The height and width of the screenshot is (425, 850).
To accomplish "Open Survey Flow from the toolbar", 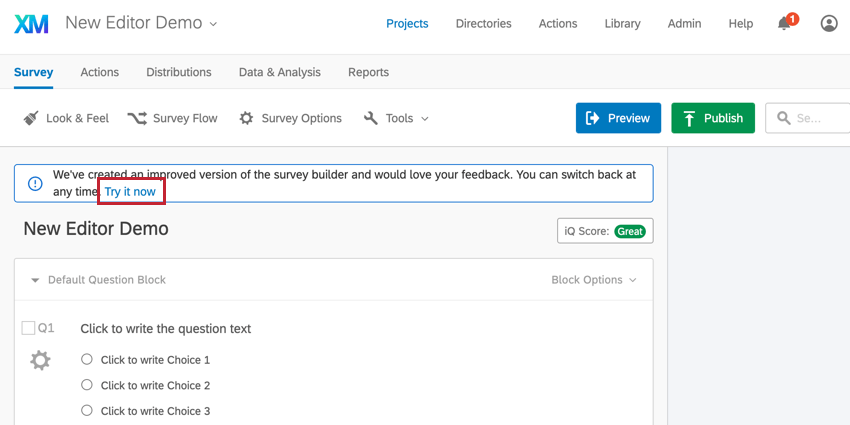I will [172, 118].
